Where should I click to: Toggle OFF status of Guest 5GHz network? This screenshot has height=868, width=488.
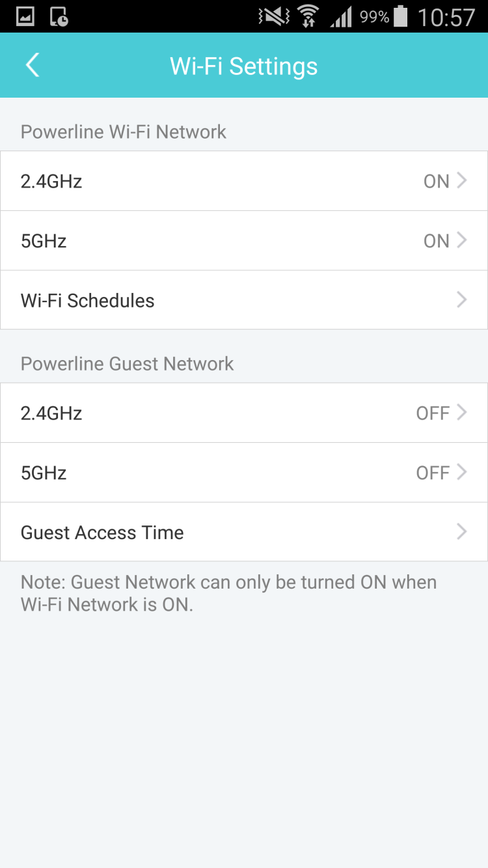click(433, 473)
